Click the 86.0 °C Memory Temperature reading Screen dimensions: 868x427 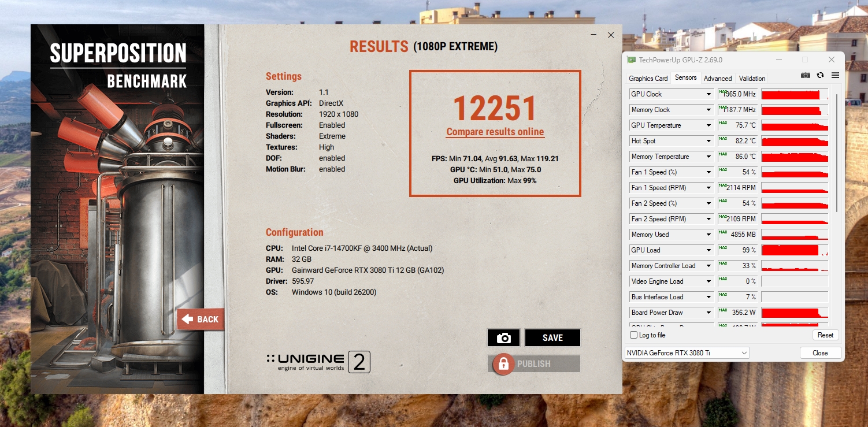pyautogui.click(x=738, y=157)
